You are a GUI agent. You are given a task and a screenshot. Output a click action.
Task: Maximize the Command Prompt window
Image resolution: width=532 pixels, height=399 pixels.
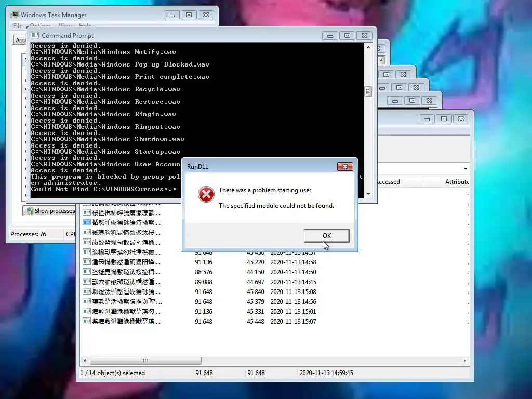[x=347, y=36]
